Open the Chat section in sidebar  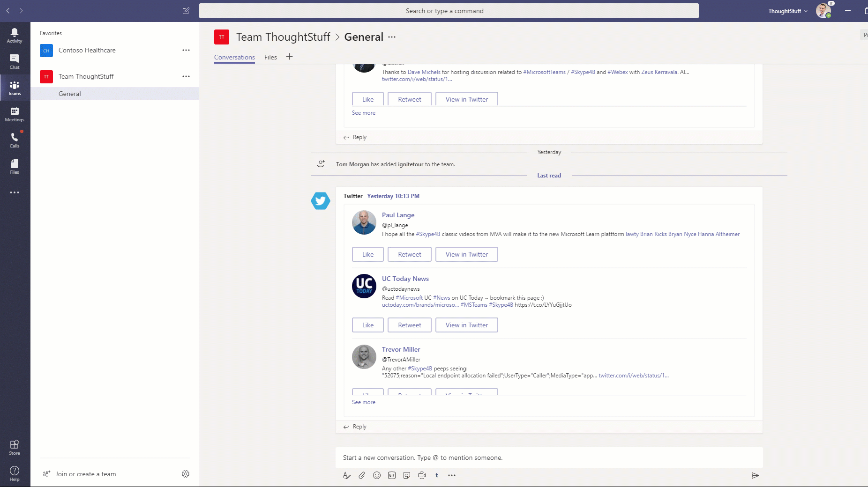pyautogui.click(x=15, y=61)
